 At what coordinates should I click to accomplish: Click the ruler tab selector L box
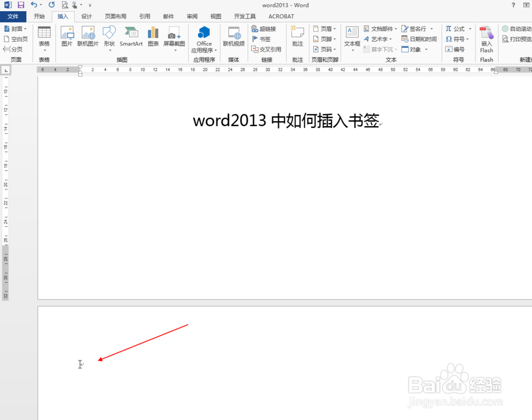6,70
